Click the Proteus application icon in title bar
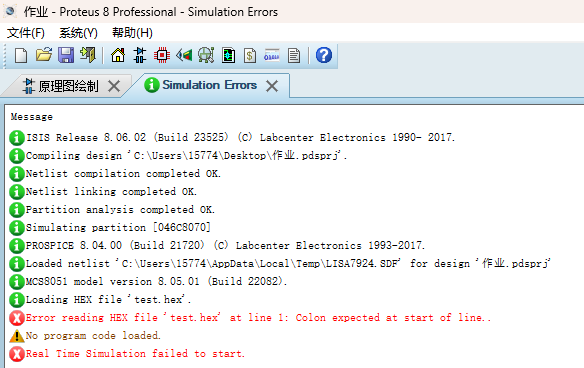This screenshot has height=368, width=584. [10, 12]
